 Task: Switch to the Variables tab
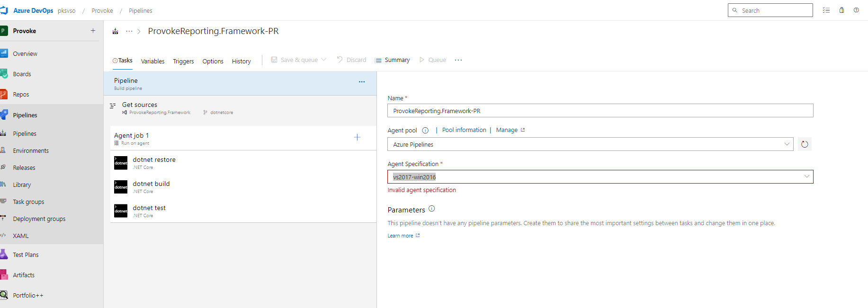pos(152,61)
